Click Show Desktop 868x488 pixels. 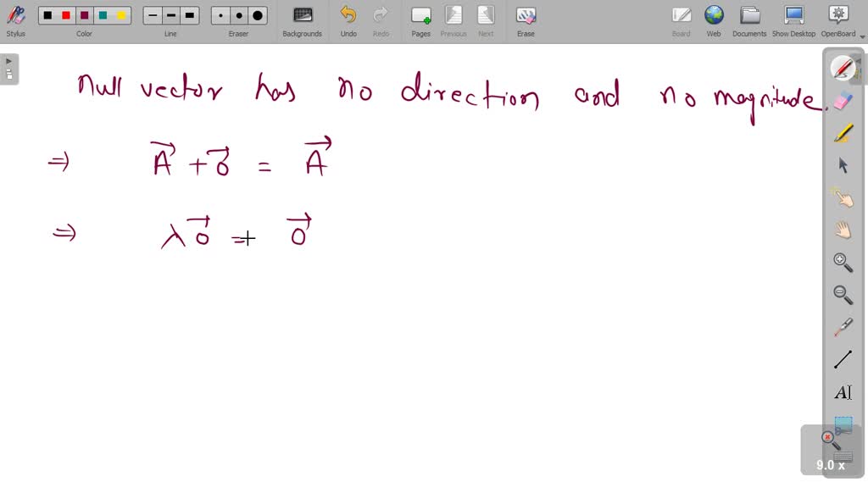point(793,21)
